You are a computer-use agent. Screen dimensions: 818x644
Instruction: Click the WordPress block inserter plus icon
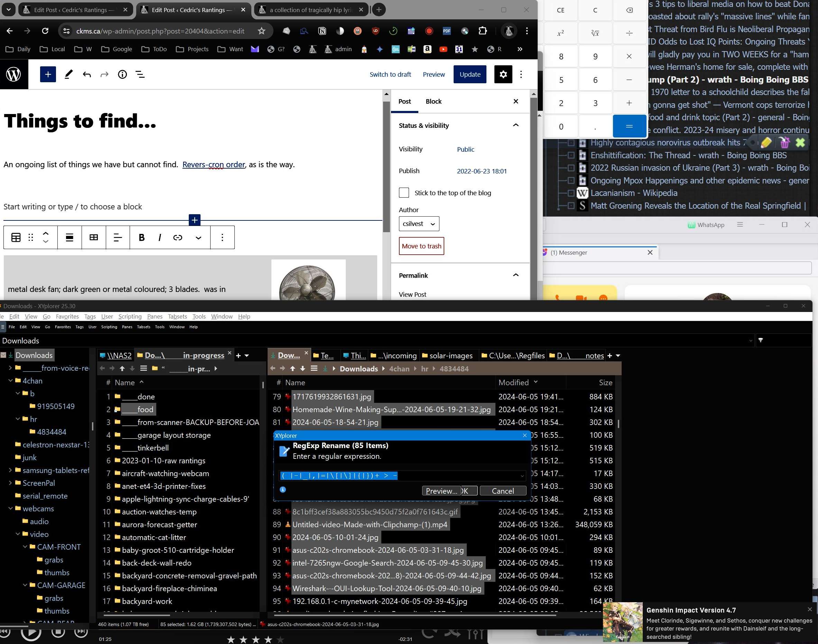click(x=48, y=74)
